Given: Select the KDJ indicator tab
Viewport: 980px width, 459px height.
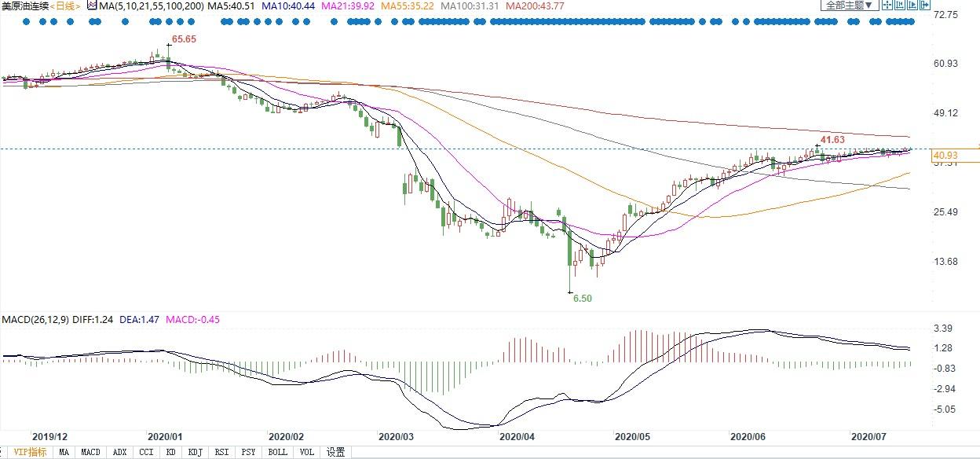Looking at the screenshot, I should pos(195,452).
